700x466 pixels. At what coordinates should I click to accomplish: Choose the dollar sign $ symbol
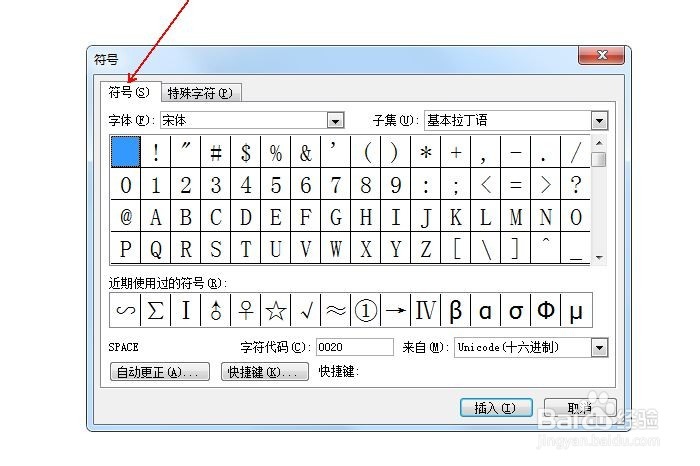246,152
